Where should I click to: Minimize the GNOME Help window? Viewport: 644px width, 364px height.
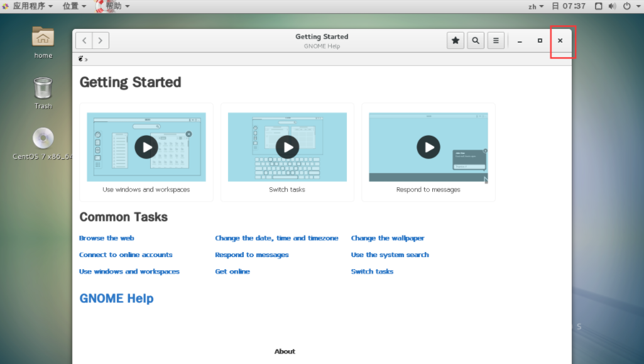coord(520,41)
